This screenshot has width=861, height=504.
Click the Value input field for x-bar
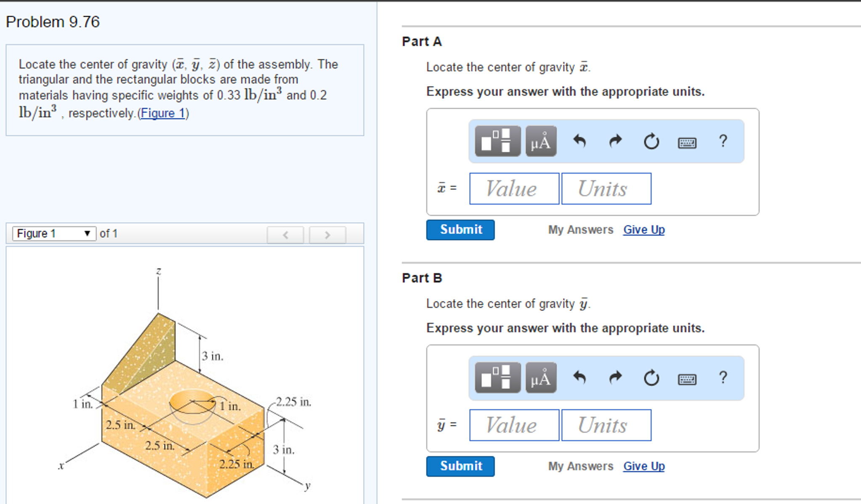click(513, 189)
